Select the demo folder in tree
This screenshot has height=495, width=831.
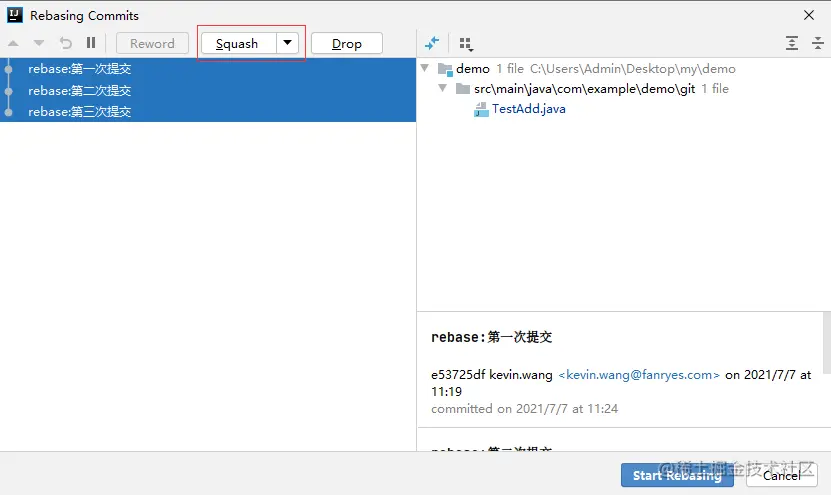coord(473,69)
